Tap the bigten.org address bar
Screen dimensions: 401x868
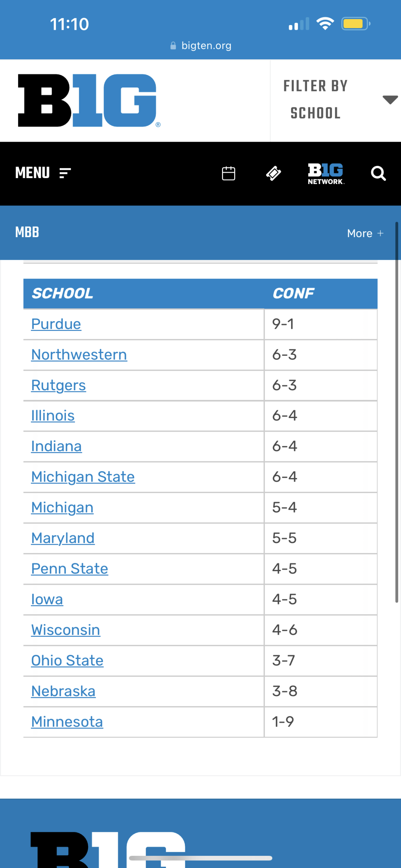(x=206, y=46)
